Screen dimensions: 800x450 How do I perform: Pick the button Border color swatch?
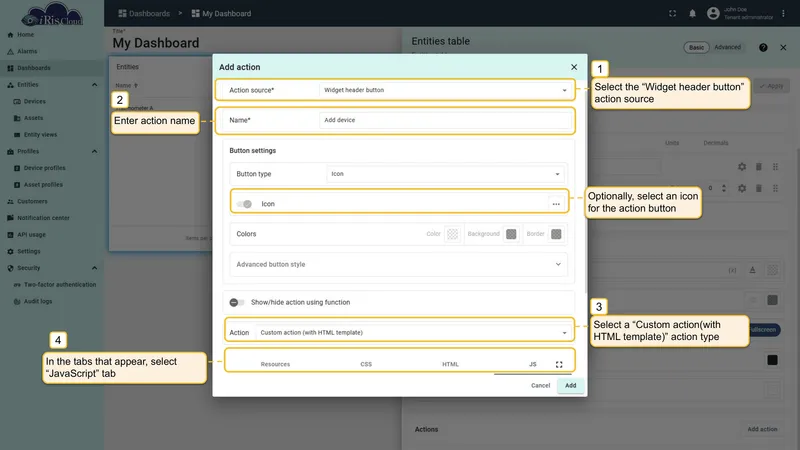point(556,234)
